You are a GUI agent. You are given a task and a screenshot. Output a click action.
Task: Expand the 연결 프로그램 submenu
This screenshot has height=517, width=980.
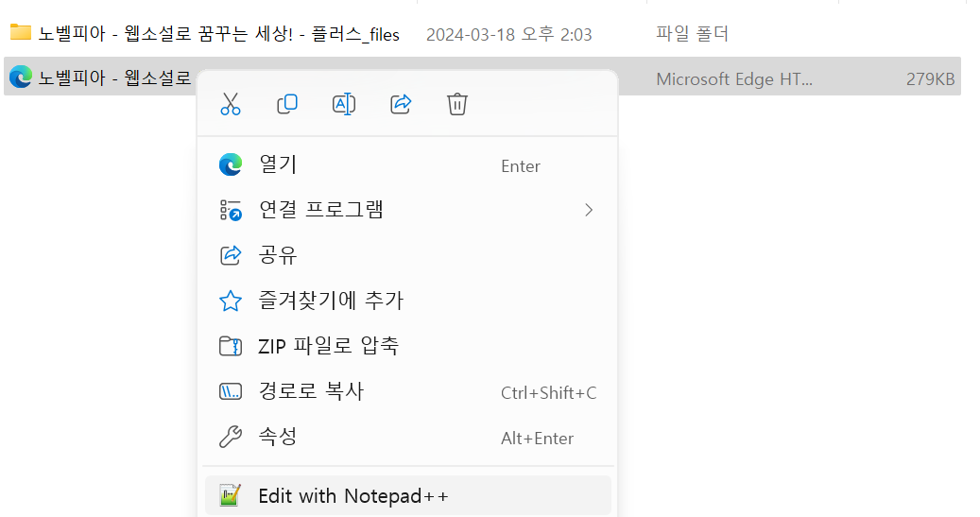click(407, 210)
